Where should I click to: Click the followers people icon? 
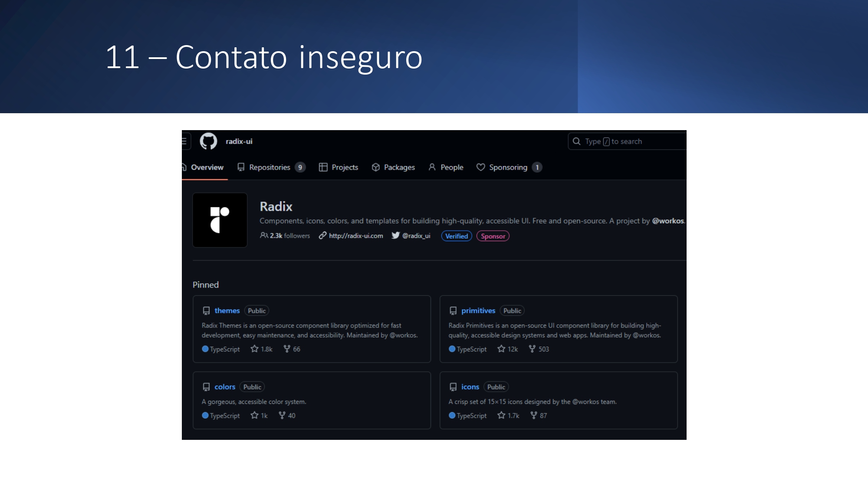click(263, 236)
